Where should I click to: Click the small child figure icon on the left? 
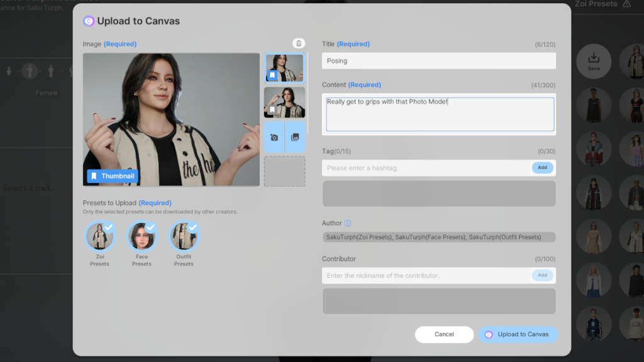9,70
